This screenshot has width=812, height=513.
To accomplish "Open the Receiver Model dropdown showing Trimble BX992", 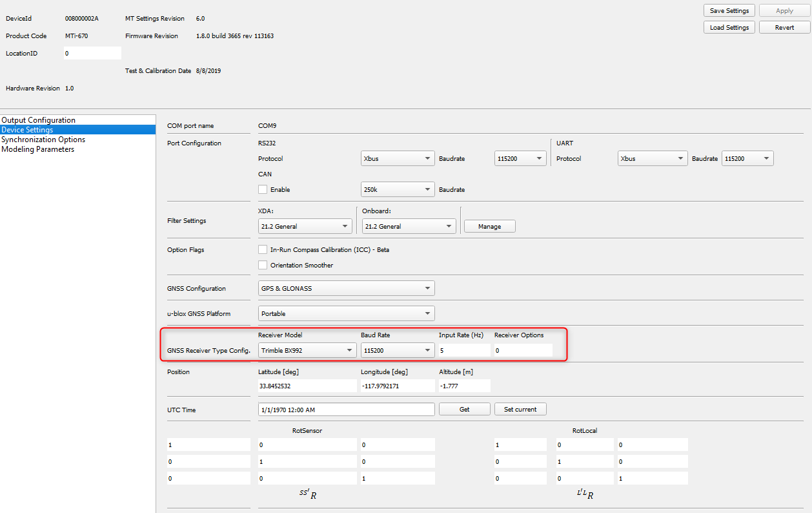I will click(306, 350).
